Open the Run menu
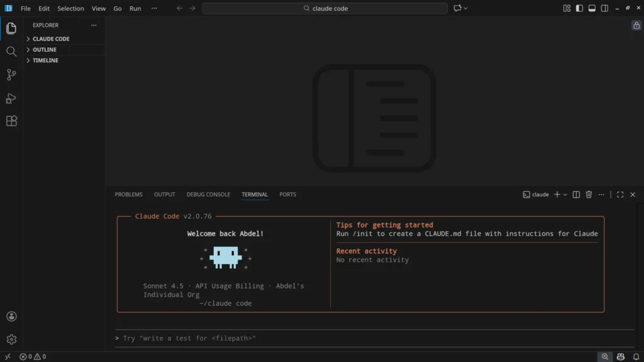Screen dimensions: 644x362 135,8
